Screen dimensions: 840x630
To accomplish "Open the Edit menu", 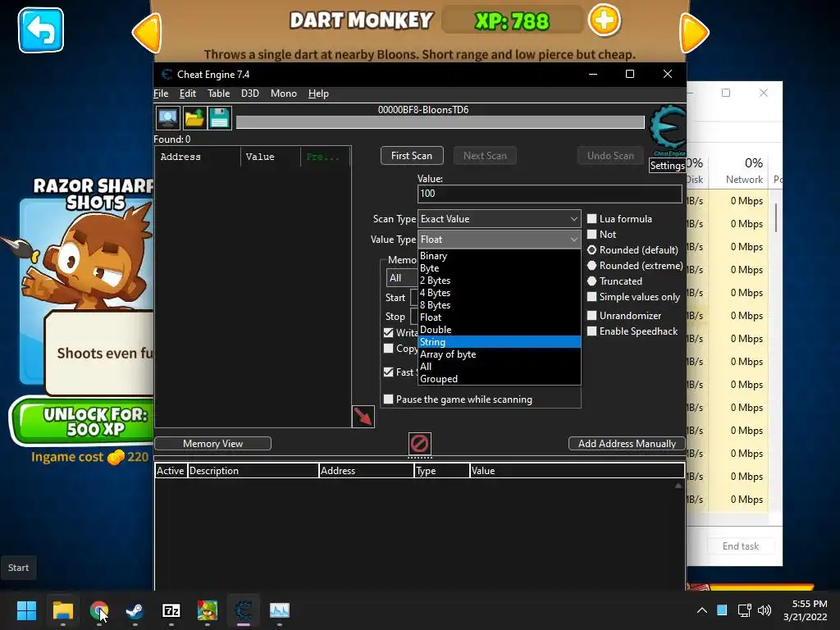I will (x=188, y=94).
